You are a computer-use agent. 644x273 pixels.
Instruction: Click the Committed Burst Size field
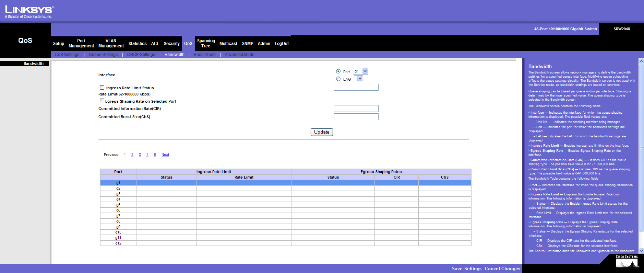pos(356,117)
